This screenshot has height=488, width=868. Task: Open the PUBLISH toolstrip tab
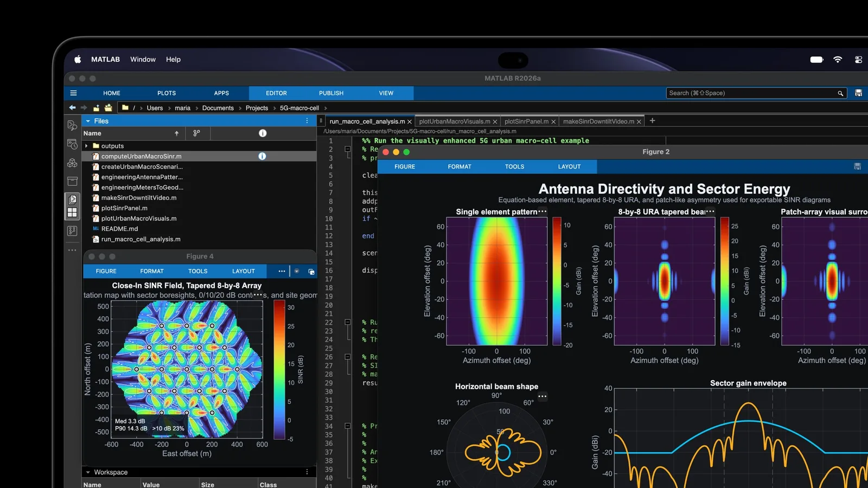click(x=331, y=93)
